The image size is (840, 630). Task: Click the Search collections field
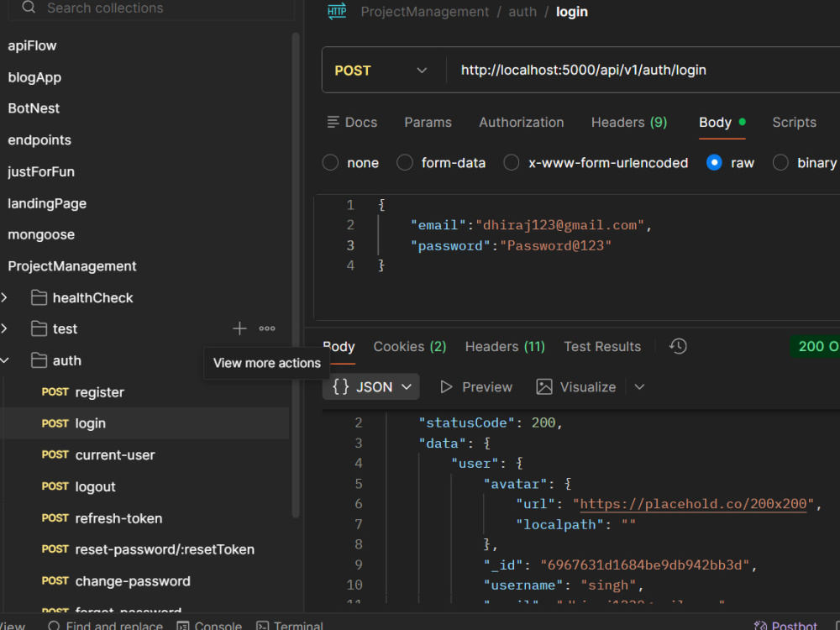coord(151,8)
